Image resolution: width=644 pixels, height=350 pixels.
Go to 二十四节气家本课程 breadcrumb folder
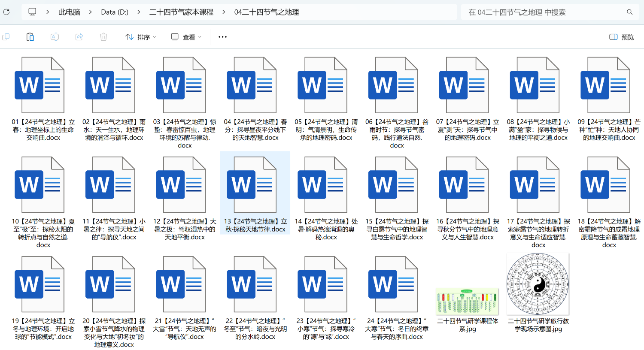[181, 12]
